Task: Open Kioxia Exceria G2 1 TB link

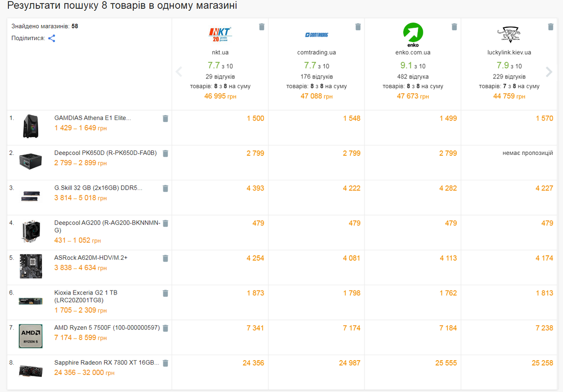Action: (x=86, y=296)
